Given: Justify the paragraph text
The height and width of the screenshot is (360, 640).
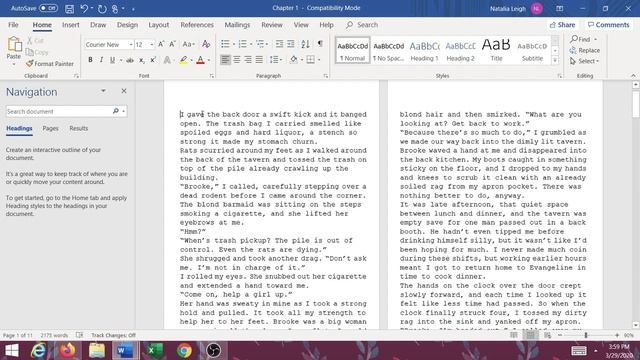Looking at the screenshot, I should pos(259,60).
